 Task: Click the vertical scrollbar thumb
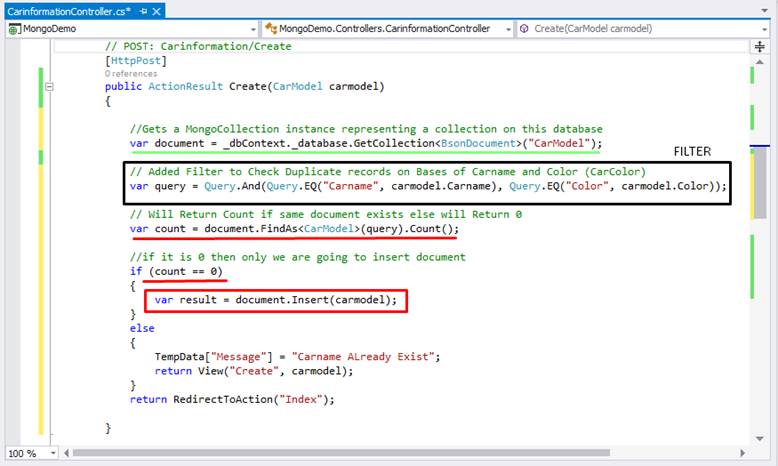pyautogui.click(x=760, y=182)
